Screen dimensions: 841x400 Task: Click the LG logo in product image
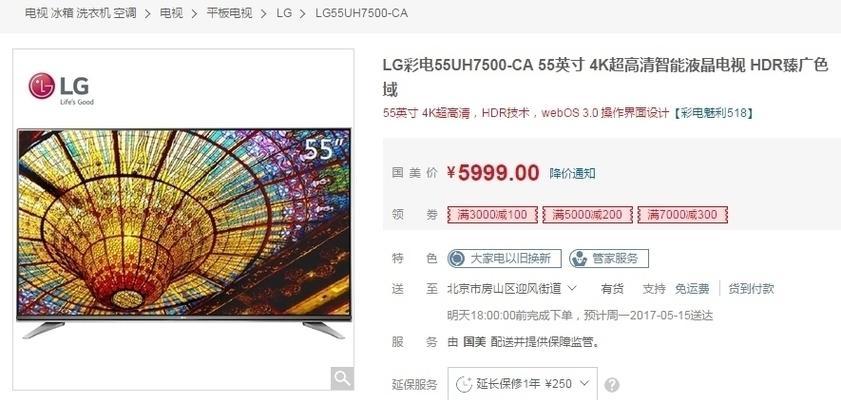point(61,88)
